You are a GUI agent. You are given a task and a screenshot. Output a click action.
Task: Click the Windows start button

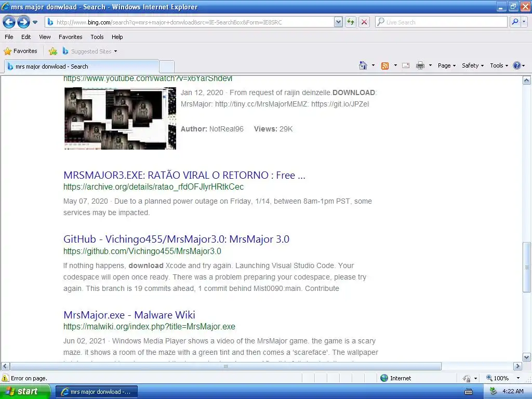coord(24,392)
